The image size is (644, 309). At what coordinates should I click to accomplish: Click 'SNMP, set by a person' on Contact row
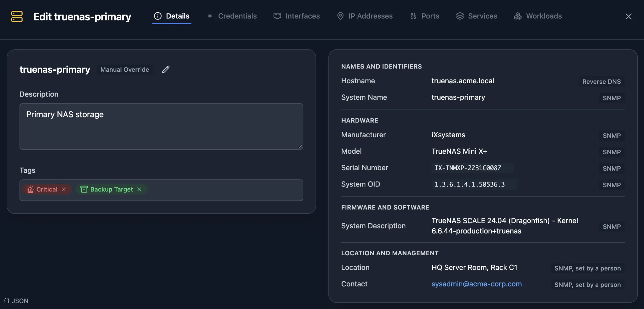point(587,285)
